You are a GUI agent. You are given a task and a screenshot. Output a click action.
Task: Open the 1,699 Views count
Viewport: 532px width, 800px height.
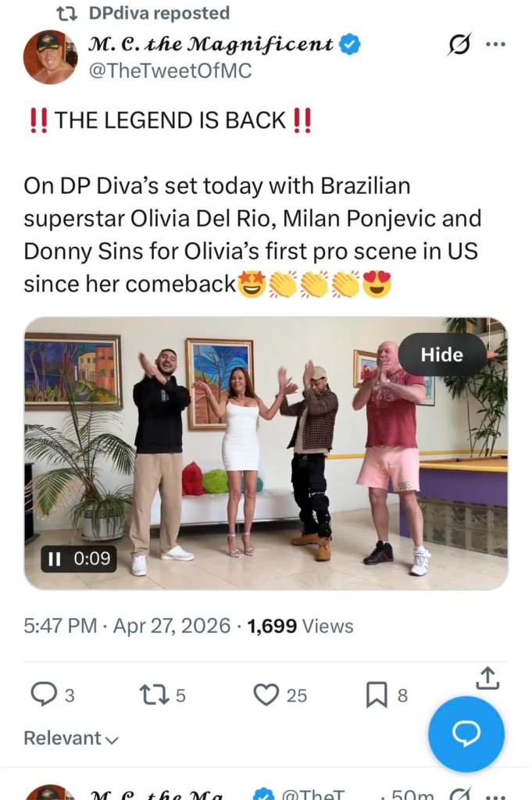(x=300, y=626)
